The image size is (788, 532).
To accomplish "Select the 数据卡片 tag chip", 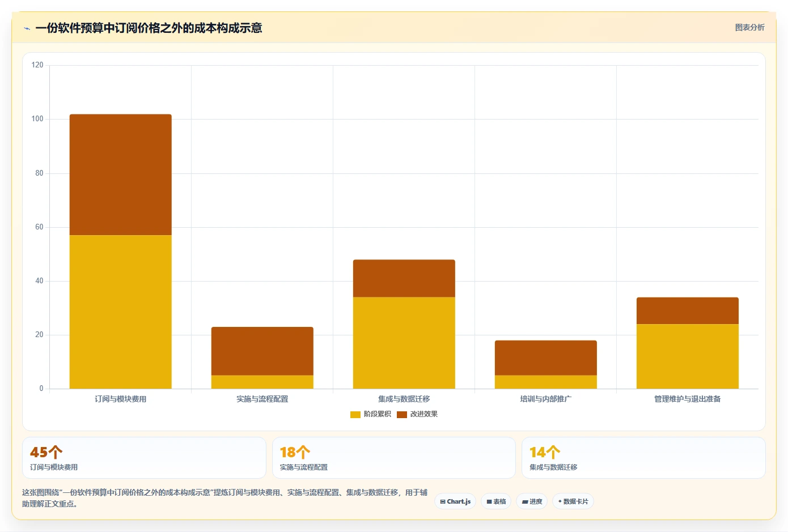I will click(573, 501).
